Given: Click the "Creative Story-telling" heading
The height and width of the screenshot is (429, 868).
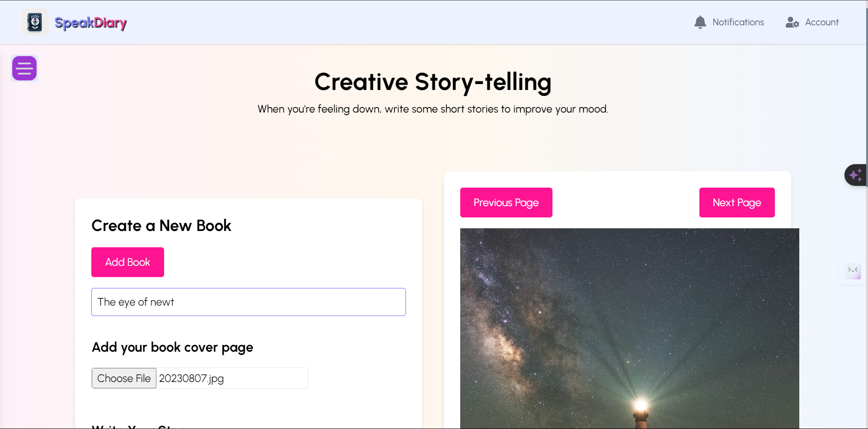Looking at the screenshot, I should tap(433, 82).
